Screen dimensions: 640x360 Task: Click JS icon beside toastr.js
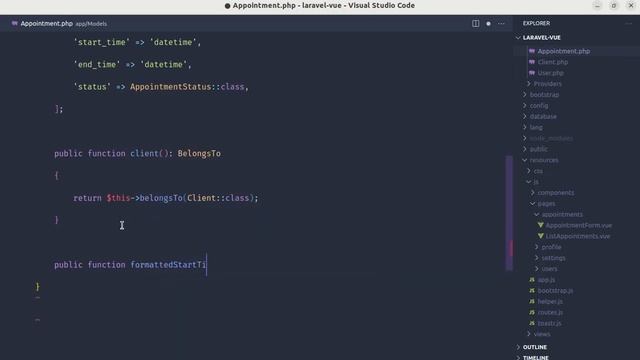tap(532, 323)
